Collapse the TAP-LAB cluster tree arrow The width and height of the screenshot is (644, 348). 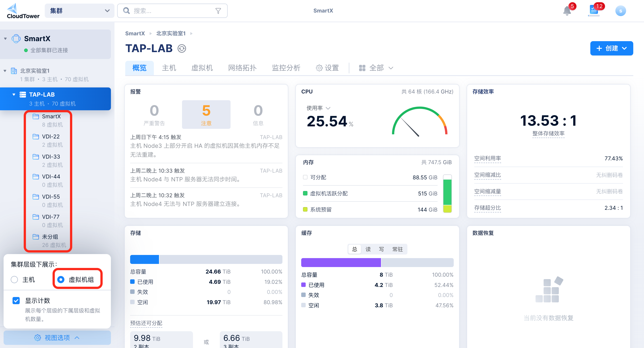[14, 95]
